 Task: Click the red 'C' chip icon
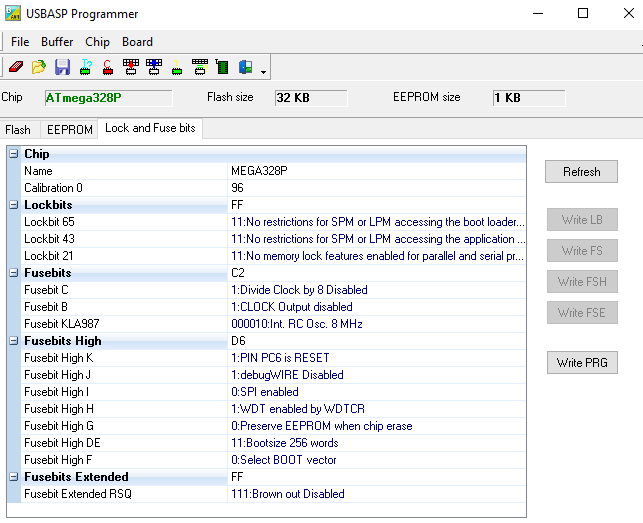point(107,67)
